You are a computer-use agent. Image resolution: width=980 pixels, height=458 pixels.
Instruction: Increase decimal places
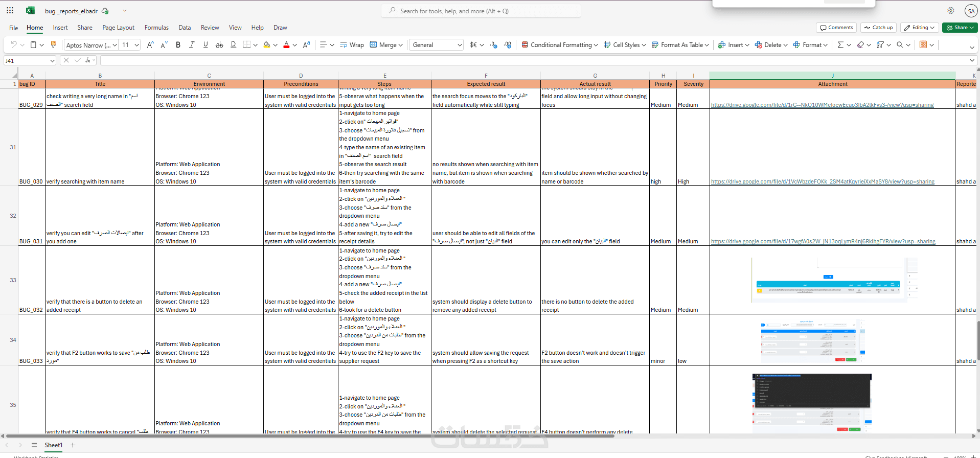tap(508, 45)
